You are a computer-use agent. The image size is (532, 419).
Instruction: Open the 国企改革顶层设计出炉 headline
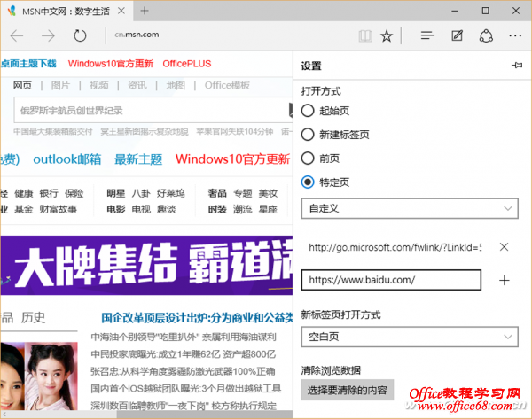tap(197, 318)
